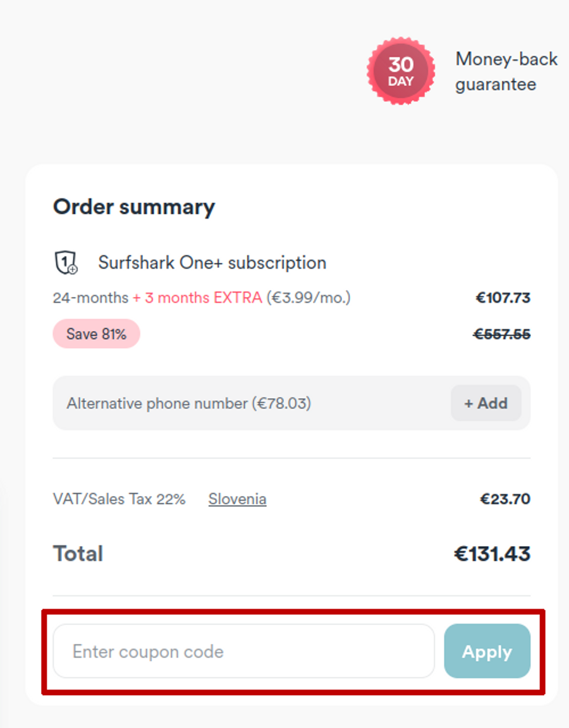Click the Alternative phone number label

[188, 403]
